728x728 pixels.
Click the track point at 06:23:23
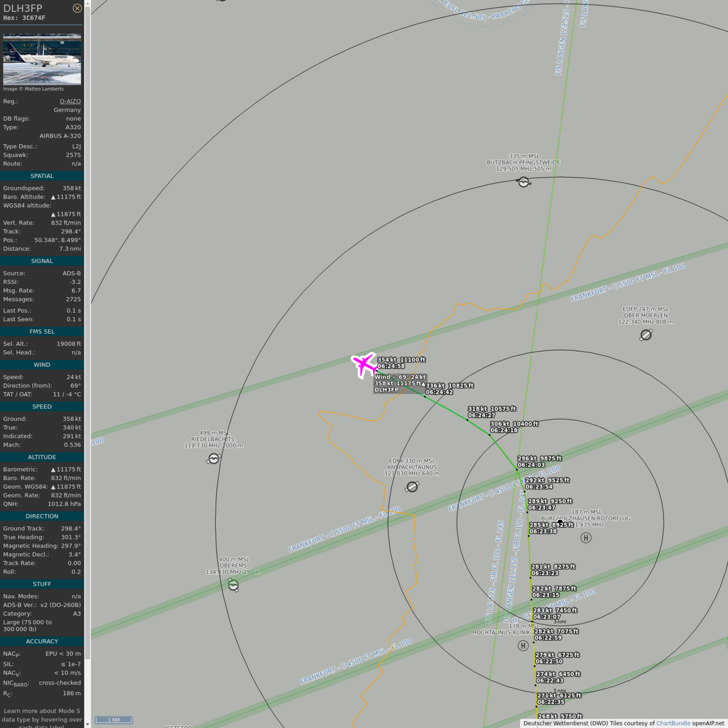tap(530, 577)
